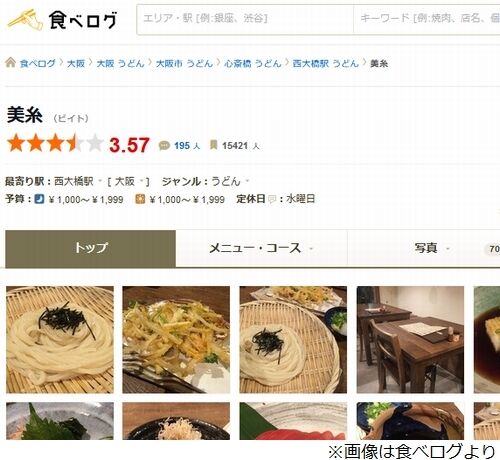The image size is (500, 460).
Task: Click the orange lunch budget sun icon
Action: tap(140, 199)
